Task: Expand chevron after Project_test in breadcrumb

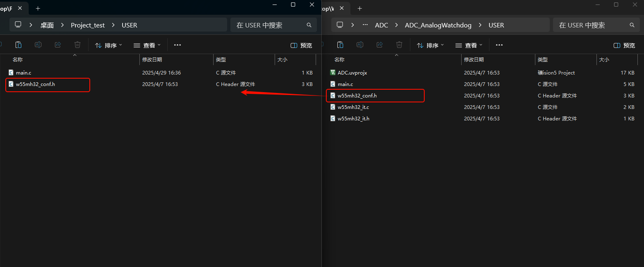Action: (x=113, y=25)
